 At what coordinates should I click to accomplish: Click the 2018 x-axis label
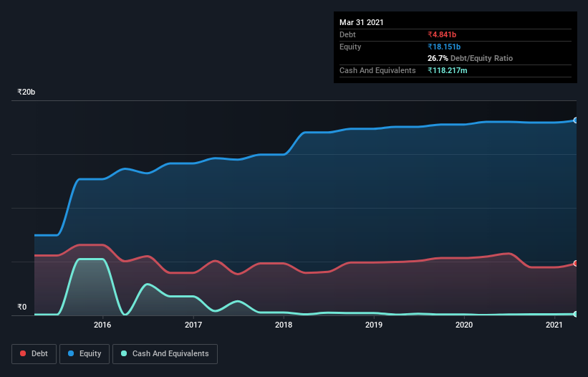pyautogui.click(x=284, y=325)
